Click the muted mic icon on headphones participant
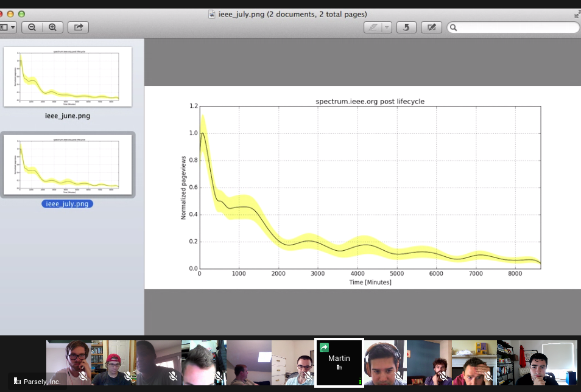The image size is (581, 392). (399, 376)
